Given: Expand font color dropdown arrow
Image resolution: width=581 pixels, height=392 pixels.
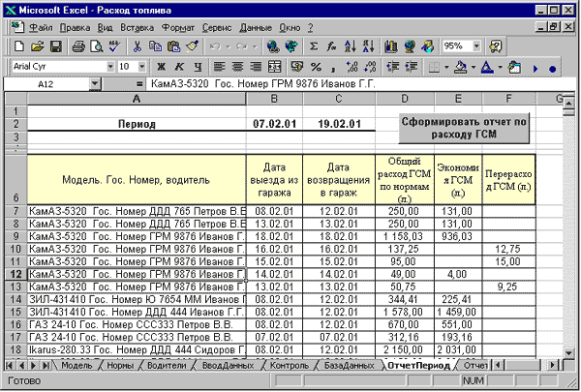Looking at the screenshot, I should click(x=501, y=67).
